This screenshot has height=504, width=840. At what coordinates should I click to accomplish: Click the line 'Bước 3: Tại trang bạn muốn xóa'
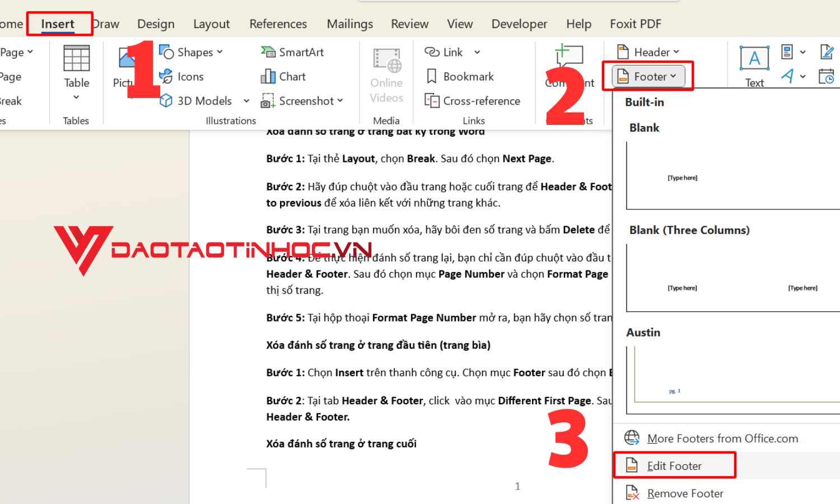pos(438,230)
